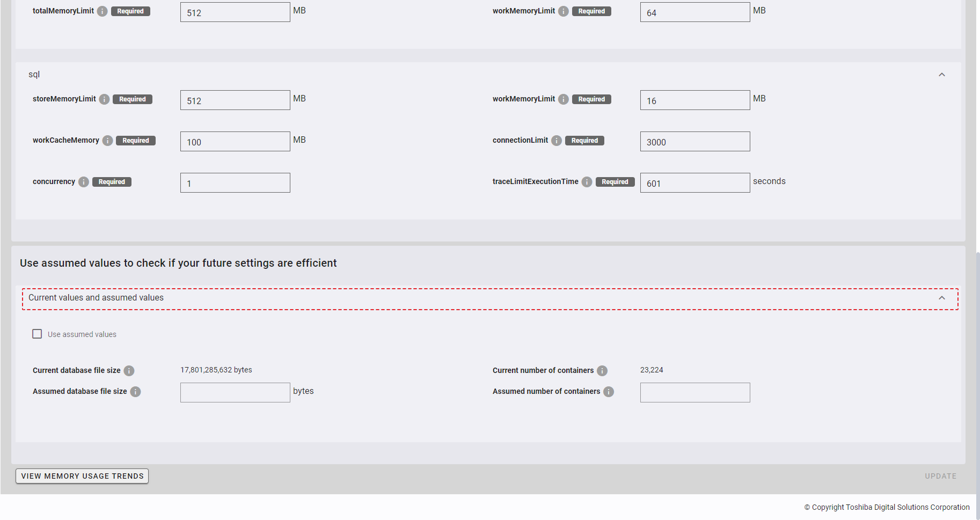Click info icon next to workCacheMemory
980x520 pixels.
tap(107, 141)
